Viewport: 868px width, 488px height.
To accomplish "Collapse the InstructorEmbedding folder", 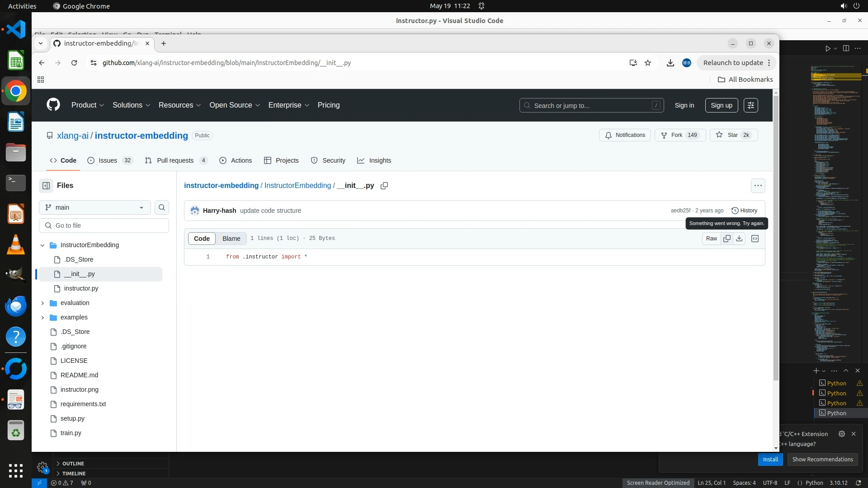I will [x=42, y=245].
